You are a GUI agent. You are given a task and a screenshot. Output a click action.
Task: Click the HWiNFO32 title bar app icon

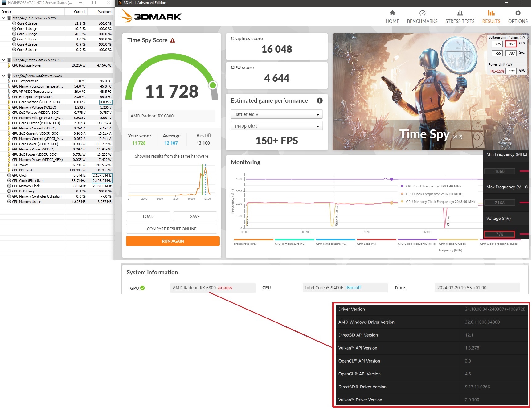point(4,2)
